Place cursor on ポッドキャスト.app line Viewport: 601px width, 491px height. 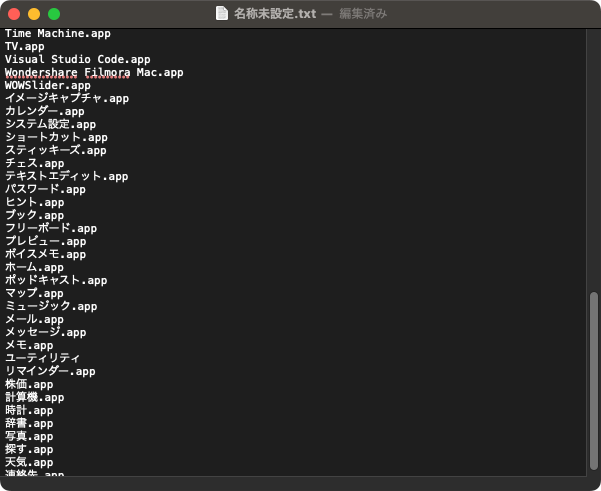click(x=56, y=280)
